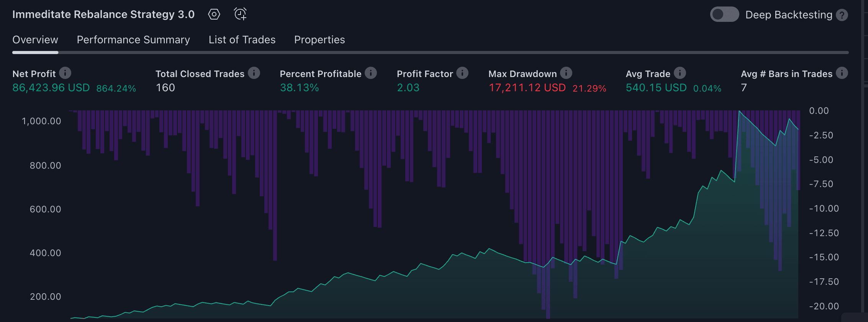Click the -2.50 drawdown axis label
The width and height of the screenshot is (868, 322).
(x=821, y=135)
